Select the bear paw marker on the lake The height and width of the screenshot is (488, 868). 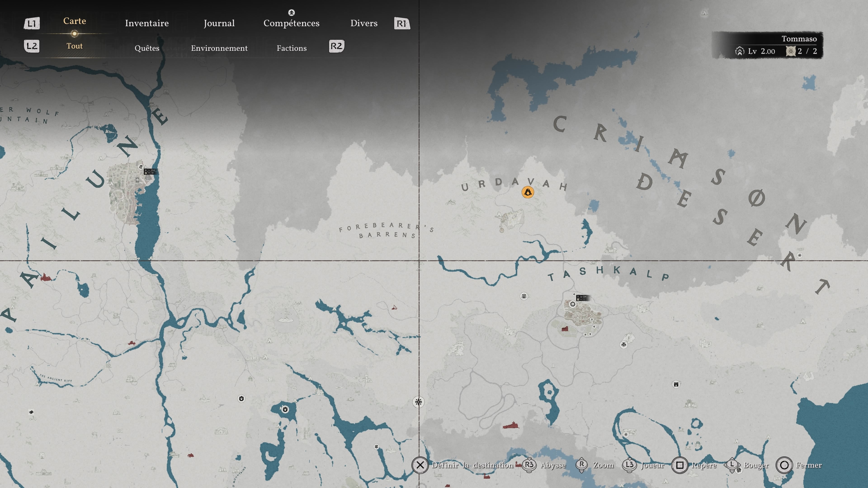pyautogui.click(x=285, y=409)
